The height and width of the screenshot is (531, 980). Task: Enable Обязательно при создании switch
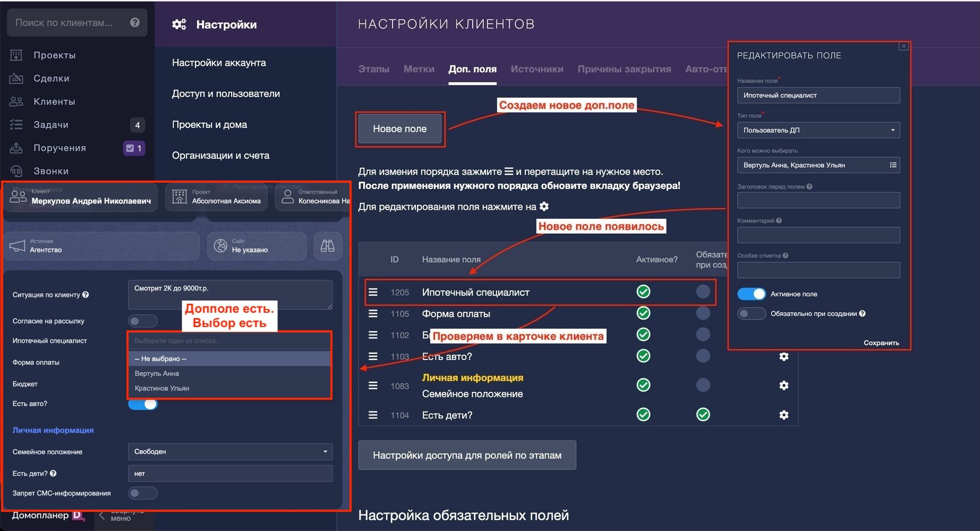[x=752, y=314]
